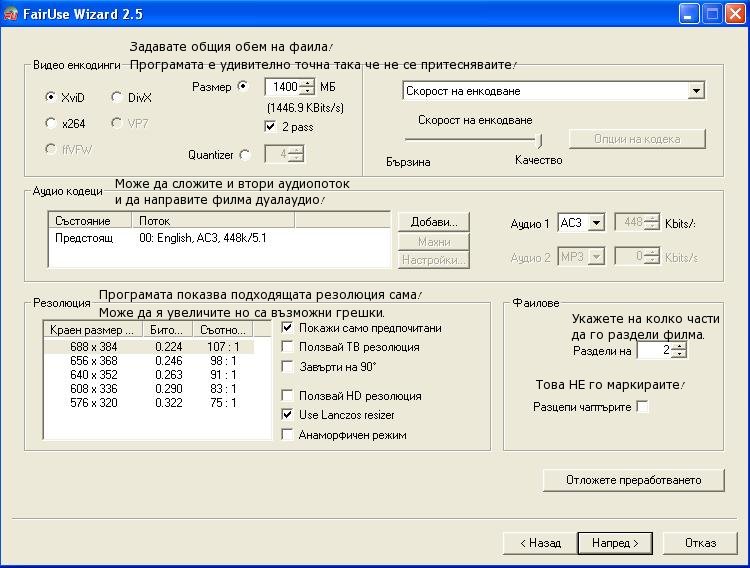The image size is (750, 568).
Task: Click the Състояние column header
Action: tap(90, 221)
